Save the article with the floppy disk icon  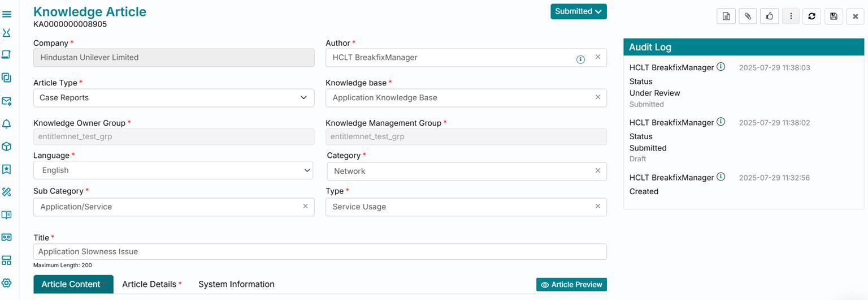click(x=834, y=16)
